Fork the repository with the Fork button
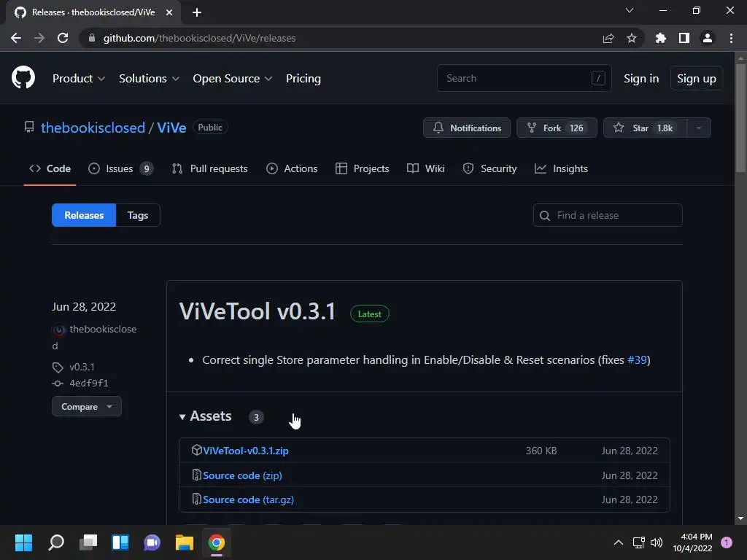Viewport: 747px width, 560px height. (x=557, y=128)
